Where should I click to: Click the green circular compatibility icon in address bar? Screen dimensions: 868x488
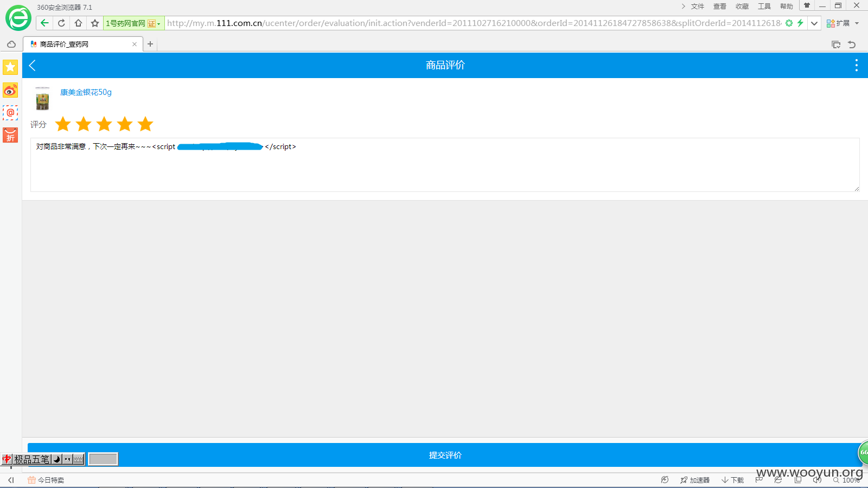[789, 23]
